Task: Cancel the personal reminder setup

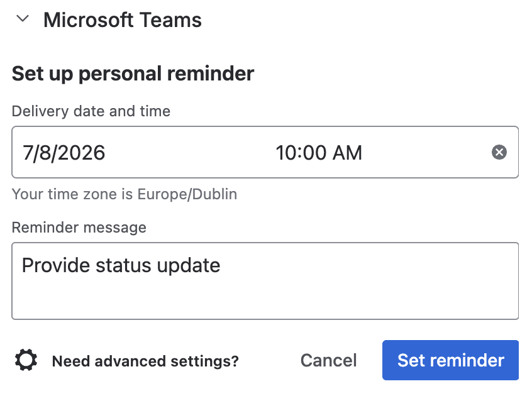Action: [328, 360]
